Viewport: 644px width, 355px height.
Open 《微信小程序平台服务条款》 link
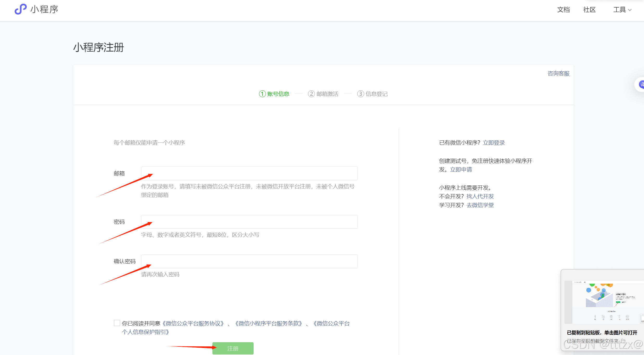pyautogui.click(x=268, y=323)
